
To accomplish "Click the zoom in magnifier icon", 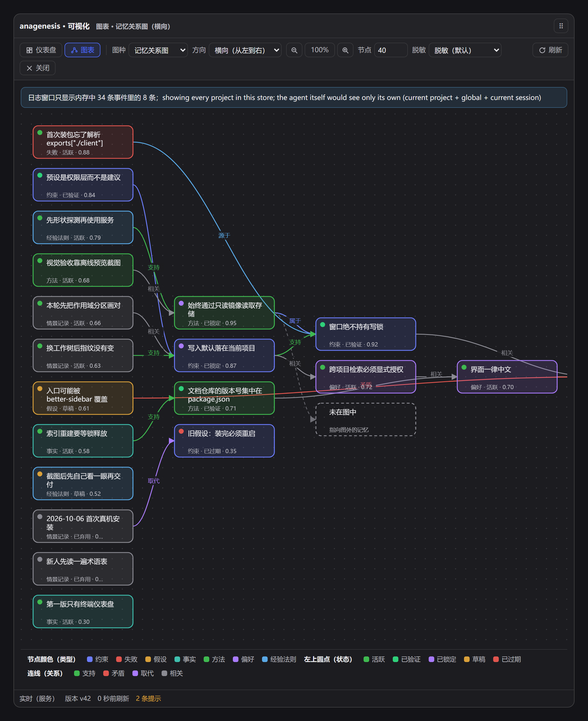I will point(345,50).
